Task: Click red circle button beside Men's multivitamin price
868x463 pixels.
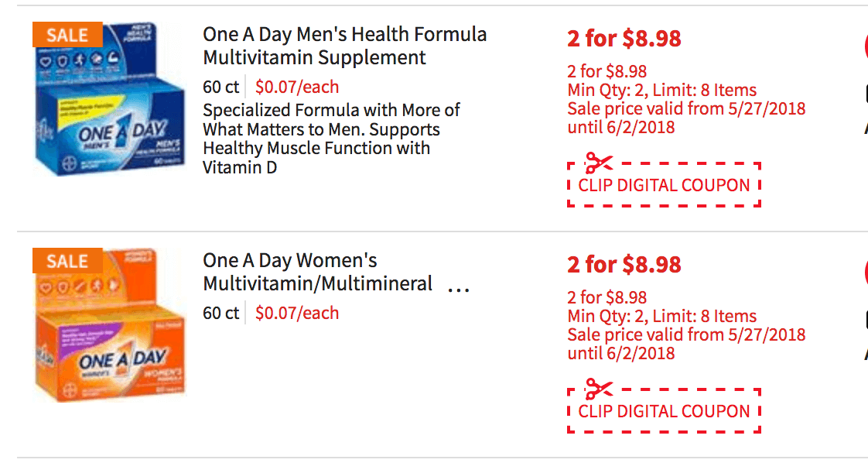Action: point(866,46)
